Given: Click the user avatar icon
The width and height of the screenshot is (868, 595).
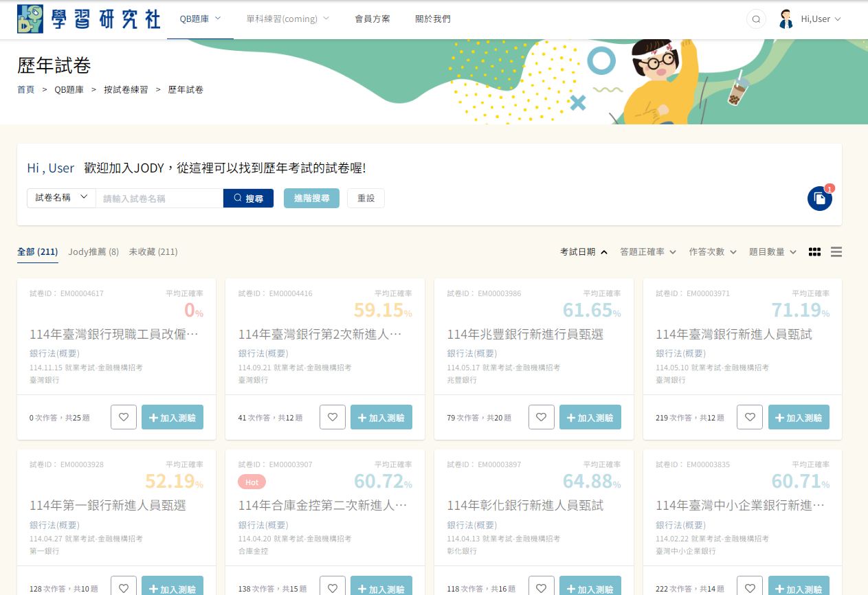Looking at the screenshot, I should (786, 19).
